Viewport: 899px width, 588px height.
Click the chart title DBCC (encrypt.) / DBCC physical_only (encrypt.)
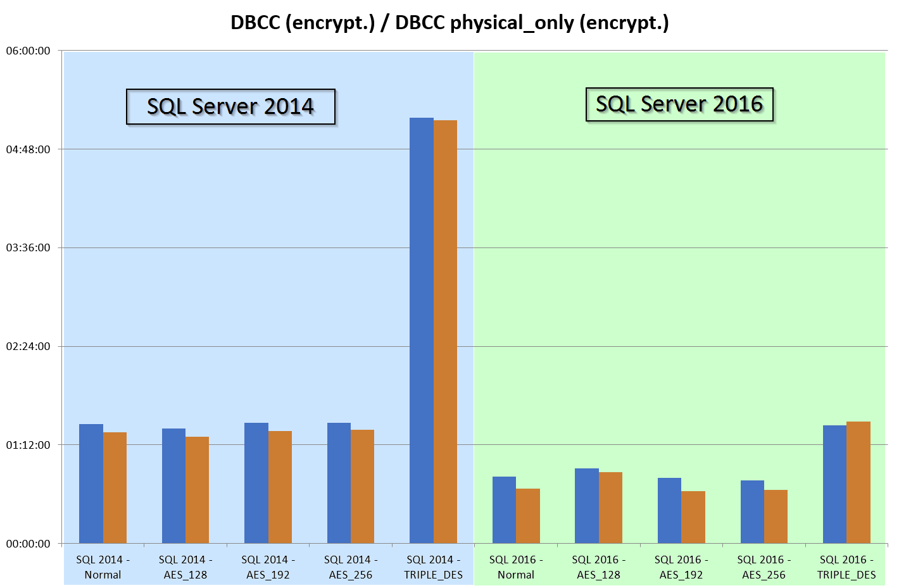point(450,23)
